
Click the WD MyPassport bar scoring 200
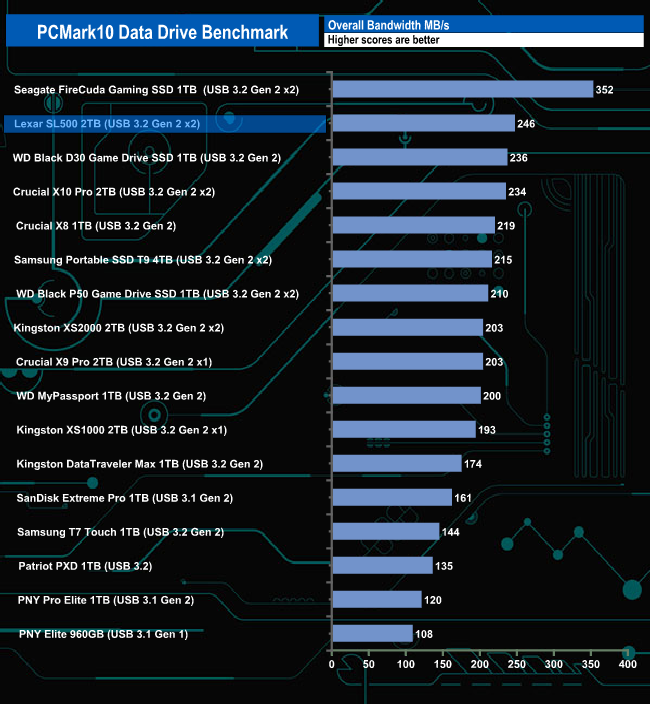407,396
